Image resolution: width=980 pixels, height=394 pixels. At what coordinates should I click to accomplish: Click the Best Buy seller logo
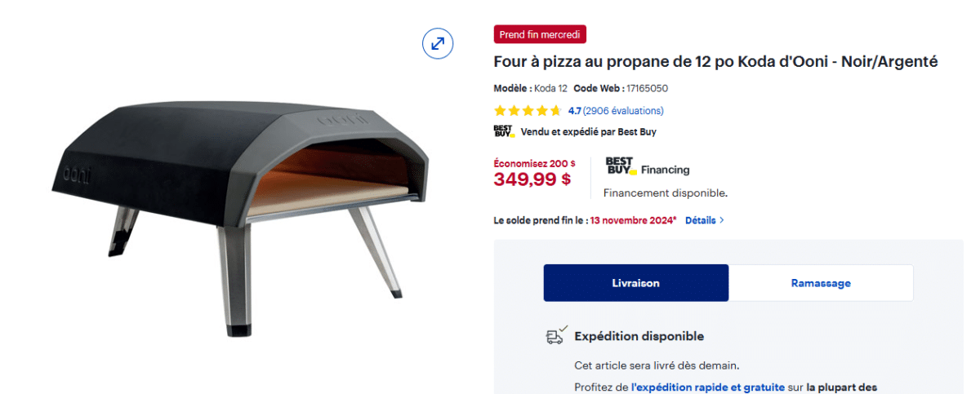coord(503,131)
